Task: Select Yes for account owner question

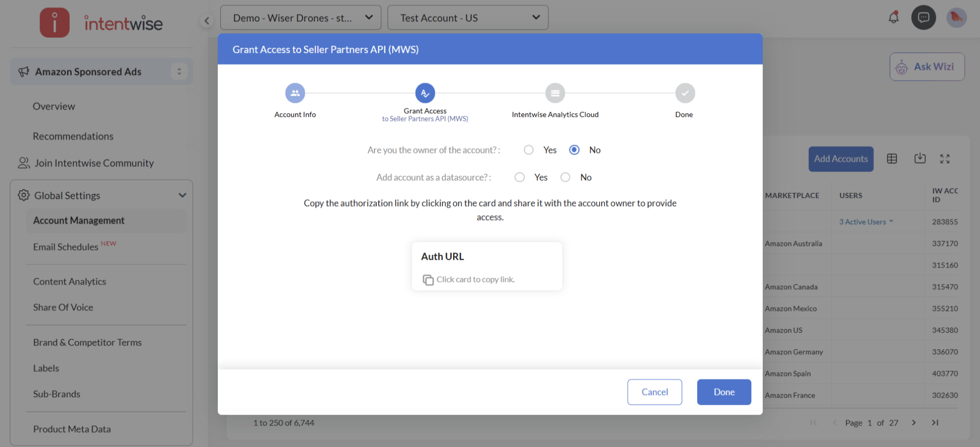Action: pyautogui.click(x=528, y=150)
